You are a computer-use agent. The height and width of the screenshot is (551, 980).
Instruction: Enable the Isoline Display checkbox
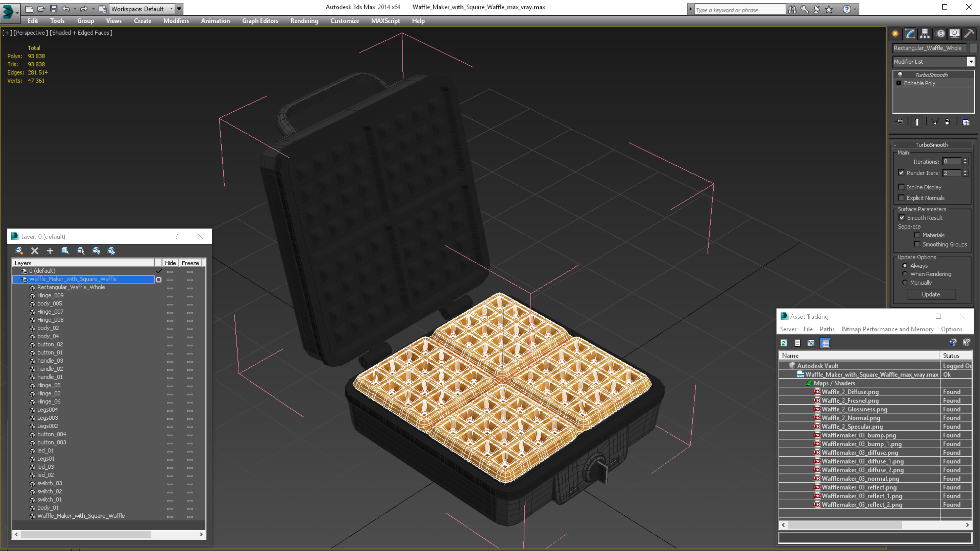901,187
